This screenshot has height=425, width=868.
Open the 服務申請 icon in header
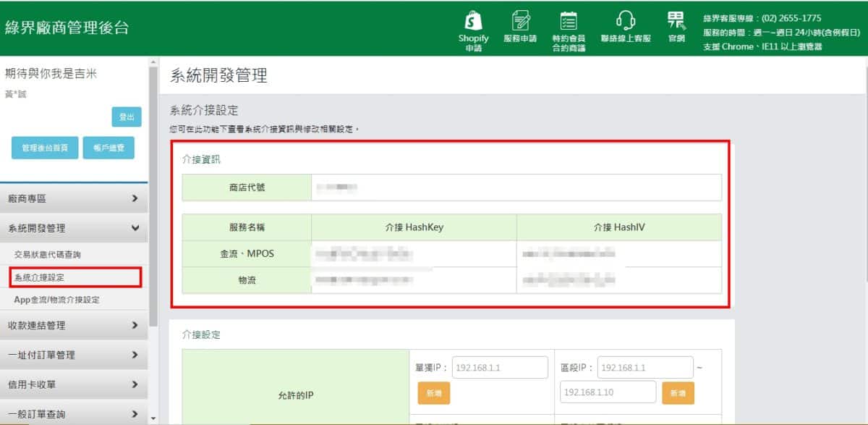tap(520, 28)
